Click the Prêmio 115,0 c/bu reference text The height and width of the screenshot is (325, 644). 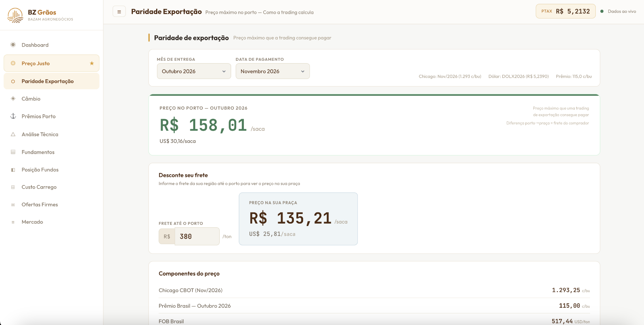point(574,76)
